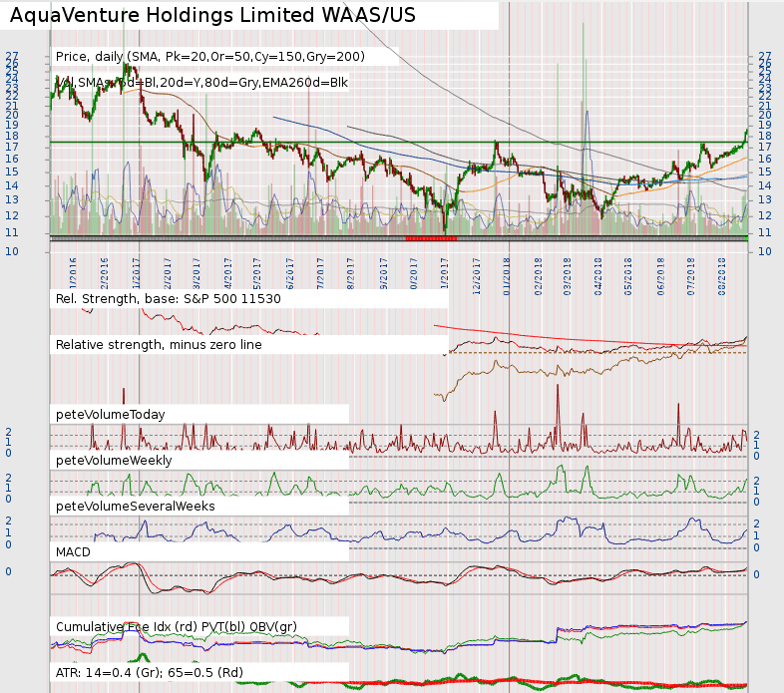
Task: Click the peteVolumeWeekly panel label
Action: point(114,461)
